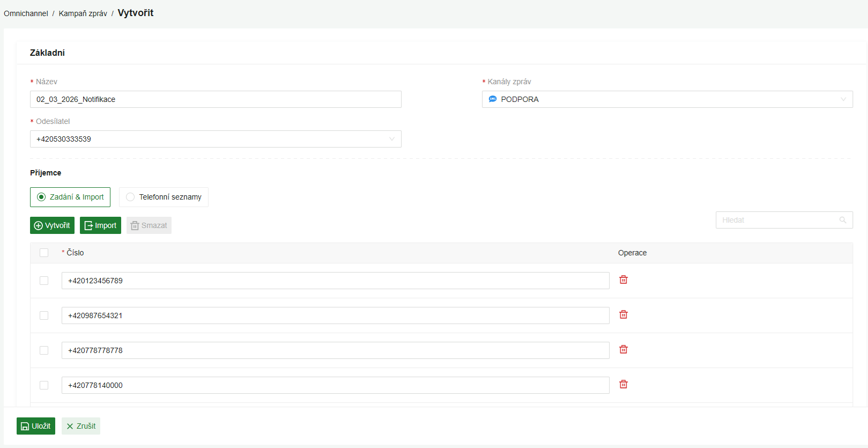This screenshot has height=448, width=868.
Task: Expand the Odesílatel sender dropdown
Action: point(215,139)
